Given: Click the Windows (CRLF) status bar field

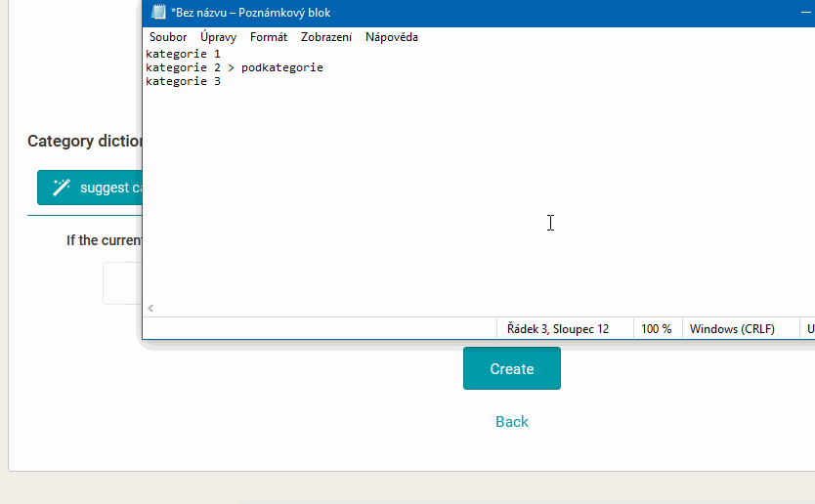Looking at the screenshot, I should point(732,329).
